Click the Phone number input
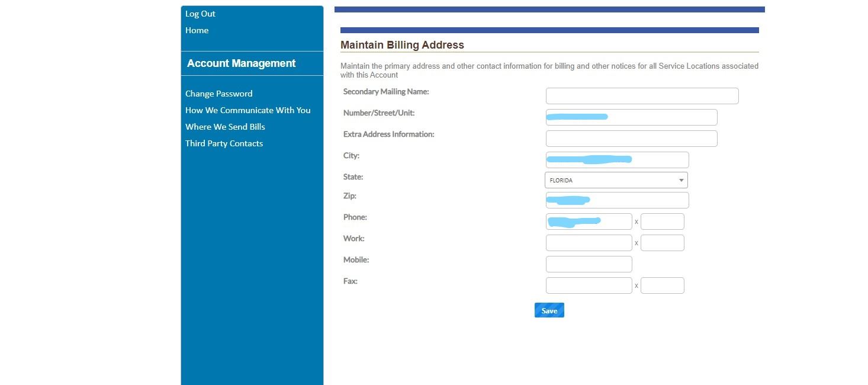This screenshot has height=385, width=868. [589, 221]
